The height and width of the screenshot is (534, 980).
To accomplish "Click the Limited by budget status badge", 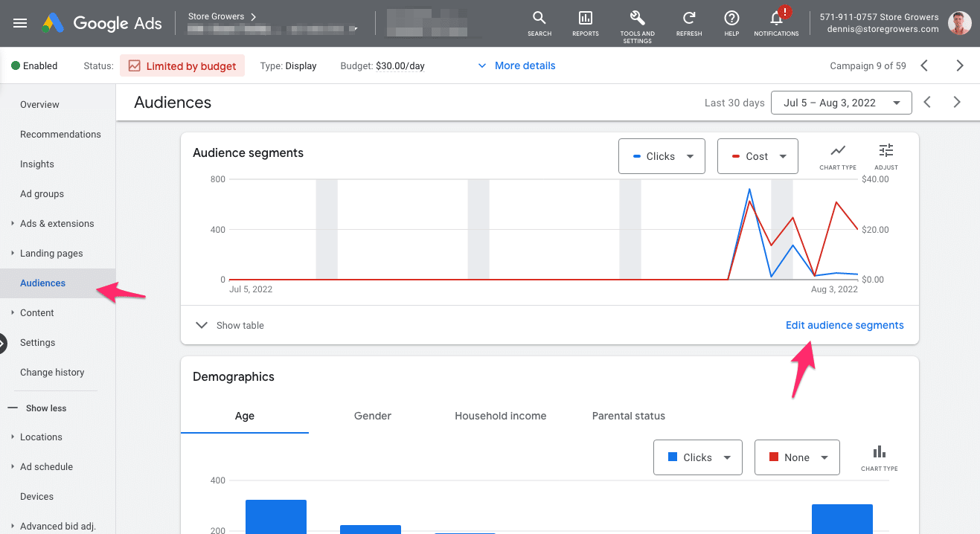I will click(182, 65).
